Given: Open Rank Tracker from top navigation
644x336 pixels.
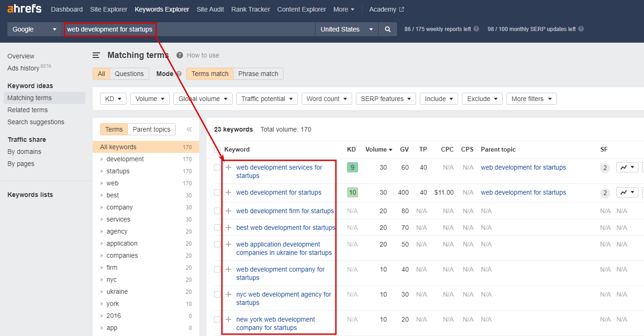Looking at the screenshot, I should 251,9.
